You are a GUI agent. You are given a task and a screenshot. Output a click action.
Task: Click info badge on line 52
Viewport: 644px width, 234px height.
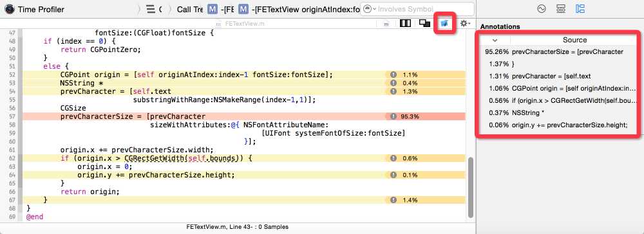(393, 75)
